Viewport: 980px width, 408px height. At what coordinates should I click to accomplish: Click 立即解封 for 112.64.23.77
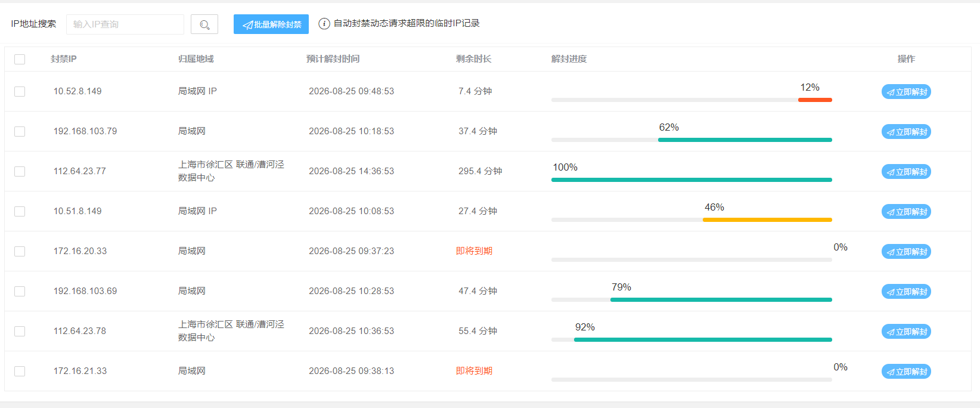click(906, 172)
